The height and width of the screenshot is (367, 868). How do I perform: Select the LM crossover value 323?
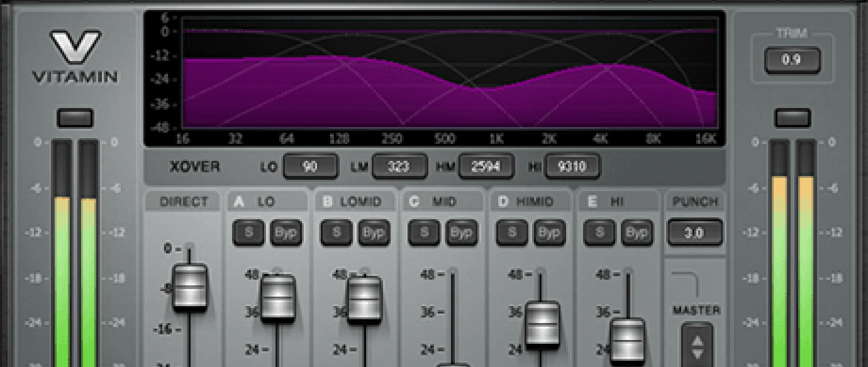point(399,167)
